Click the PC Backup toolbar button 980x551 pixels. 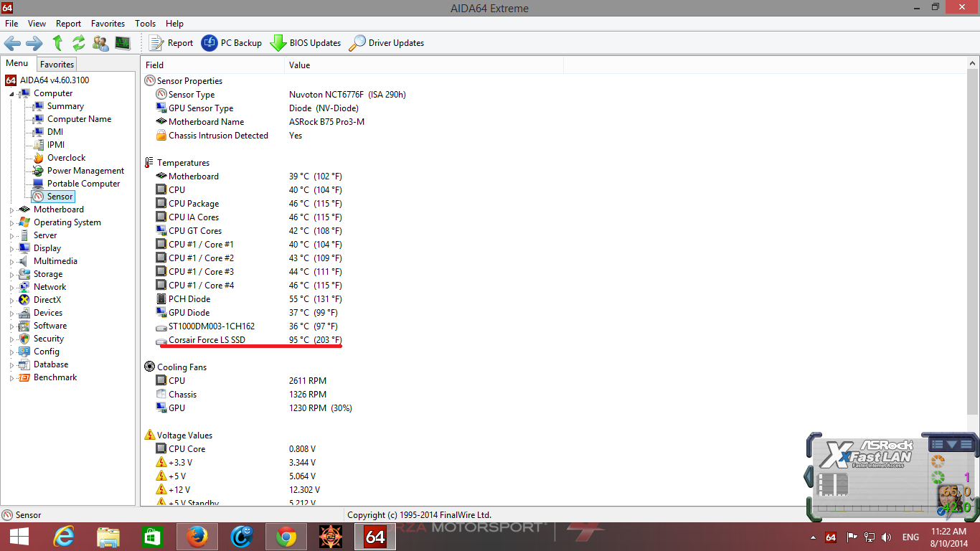click(232, 43)
